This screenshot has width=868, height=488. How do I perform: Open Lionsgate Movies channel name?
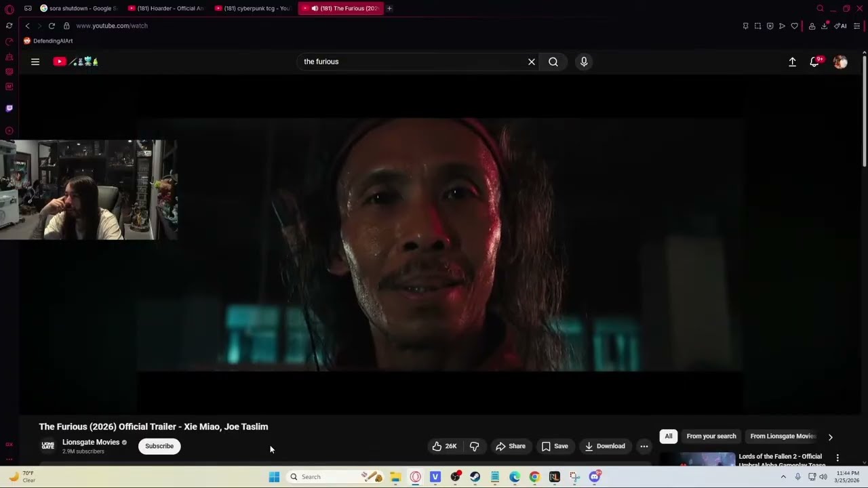[x=91, y=442]
